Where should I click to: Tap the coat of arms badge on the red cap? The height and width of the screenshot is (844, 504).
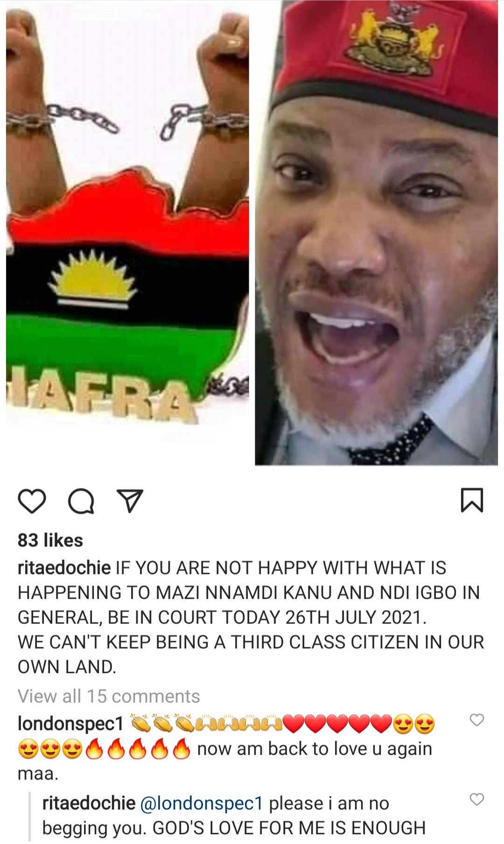pyautogui.click(x=395, y=41)
